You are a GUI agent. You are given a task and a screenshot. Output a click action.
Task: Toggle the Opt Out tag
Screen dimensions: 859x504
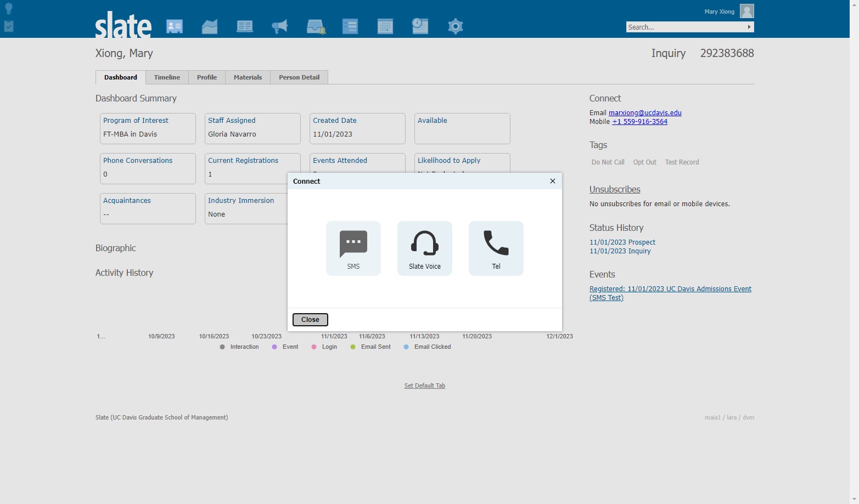[x=645, y=162]
